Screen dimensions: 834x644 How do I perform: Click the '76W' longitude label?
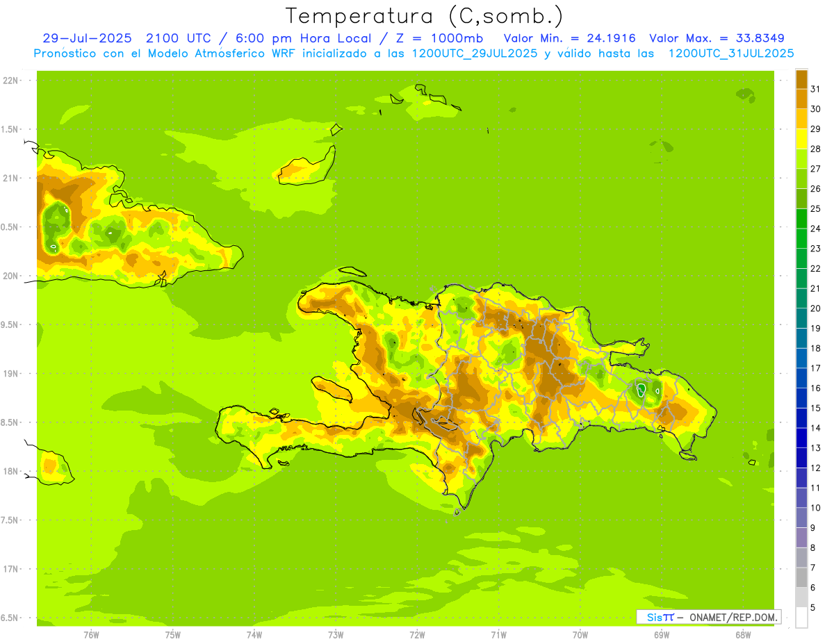click(x=91, y=634)
